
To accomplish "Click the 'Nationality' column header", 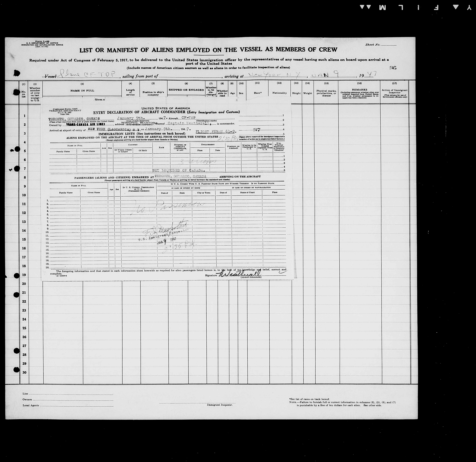I will (x=280, y=93).
